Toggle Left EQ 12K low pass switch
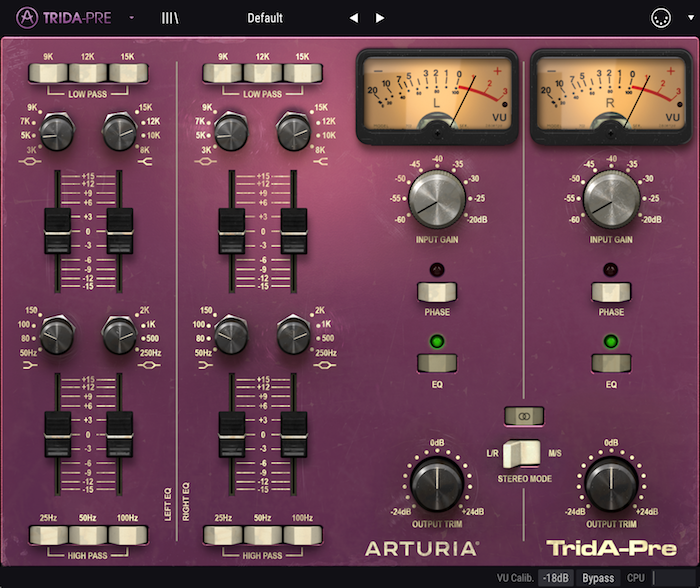 pos(88,73)
